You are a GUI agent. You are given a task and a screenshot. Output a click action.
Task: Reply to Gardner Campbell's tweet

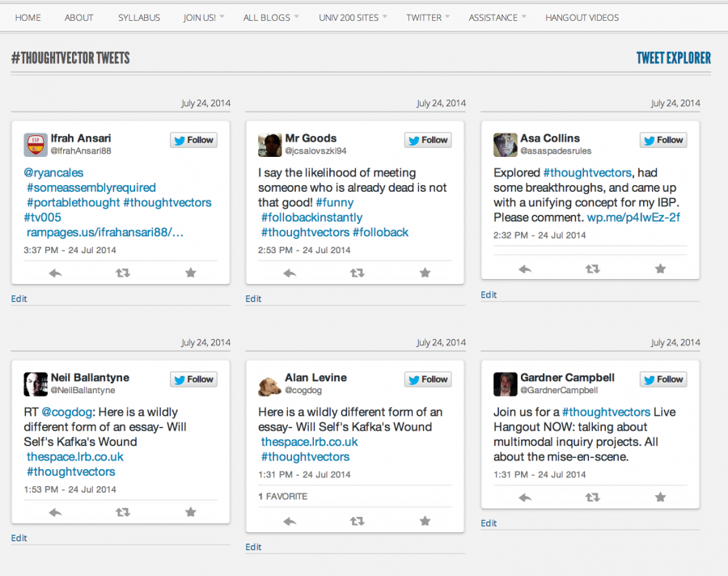coord(525,498)
